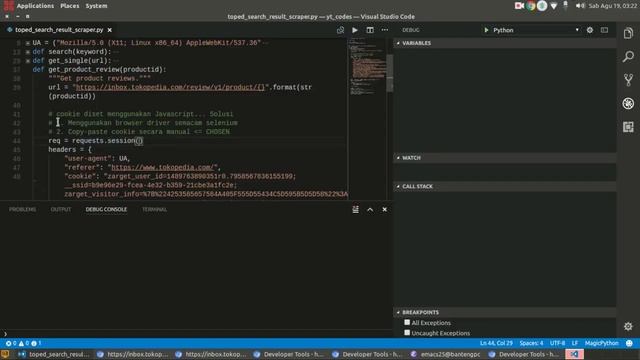640x360 pixels.
Task: Open the Python debug configuration dropdown
Action: pos(536,30)
